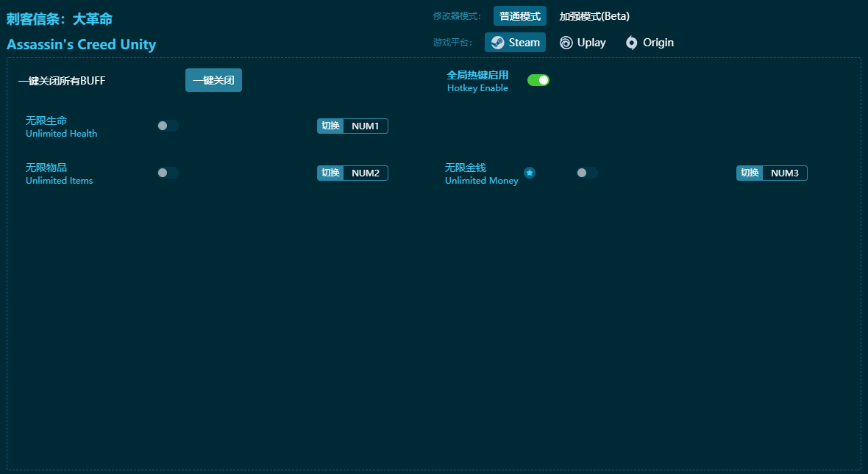Switch on the Unlimited Money toggle
Screen dimensions: 868x474
tap(587, 173)
